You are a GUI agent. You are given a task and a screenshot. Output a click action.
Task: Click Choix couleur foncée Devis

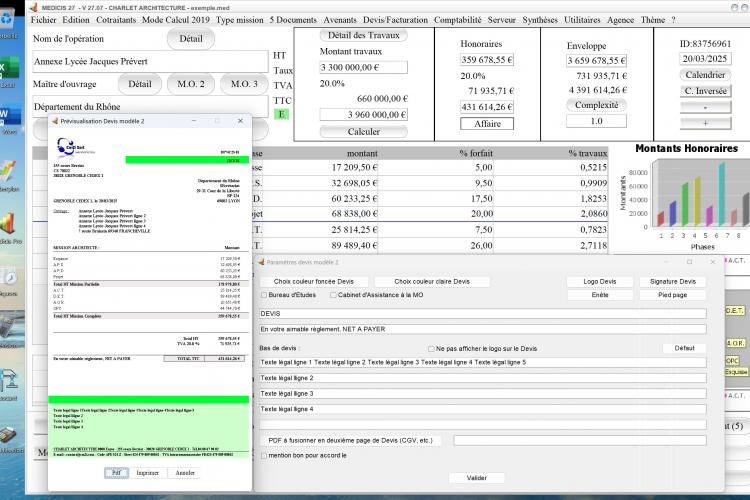pyautogui.click(x=314, y=281)
